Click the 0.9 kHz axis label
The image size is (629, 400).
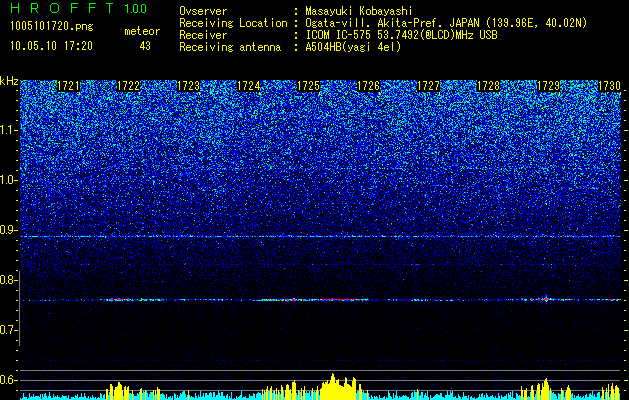[8, 230]
